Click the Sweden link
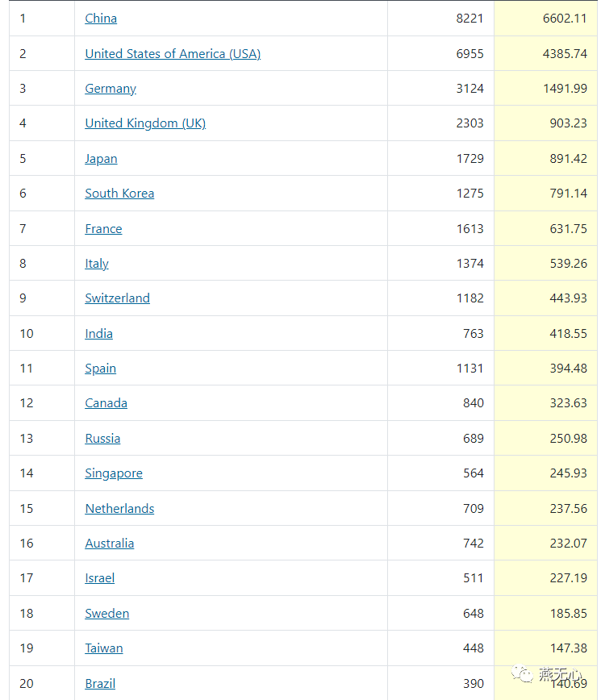Screen dimensions: 601x700 pos(107,614)
